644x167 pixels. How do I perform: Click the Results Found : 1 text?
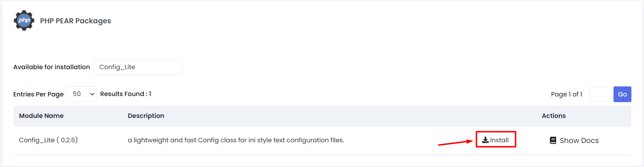(126, 94)
